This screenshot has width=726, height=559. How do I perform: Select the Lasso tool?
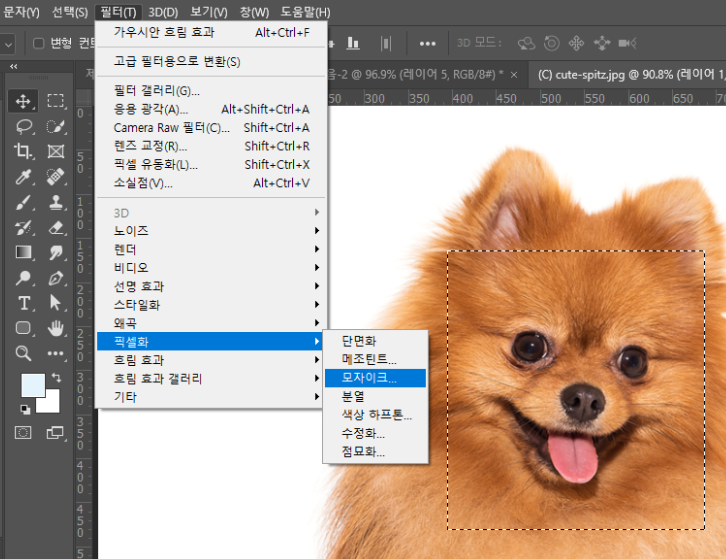click(24, 126)
